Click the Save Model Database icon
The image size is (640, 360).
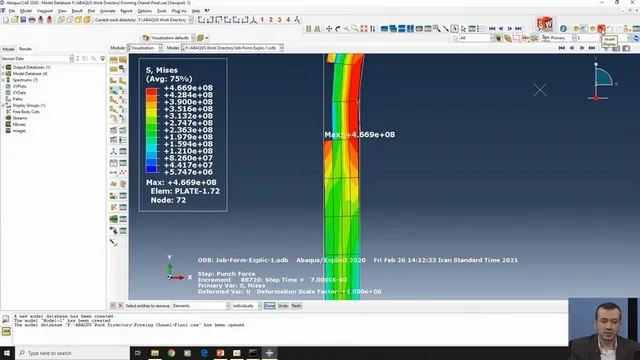point(23,20)
